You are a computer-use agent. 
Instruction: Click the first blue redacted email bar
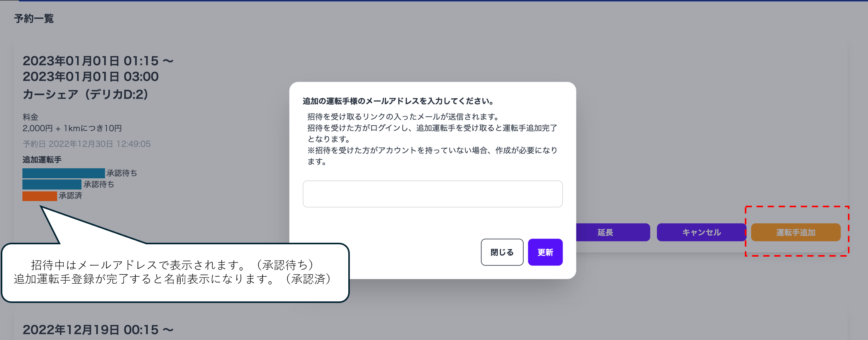click(x=63, y=173)
